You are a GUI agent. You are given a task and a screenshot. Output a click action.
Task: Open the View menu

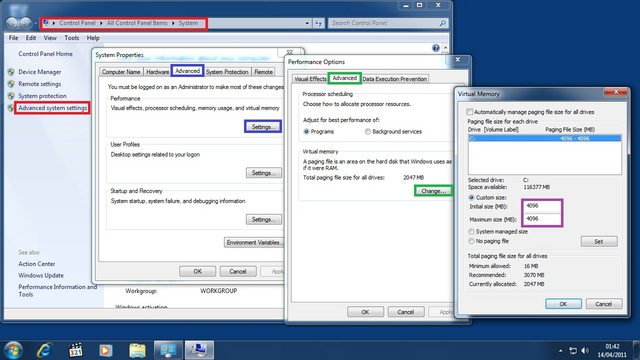pyautogui.click(x=50, y=38)
